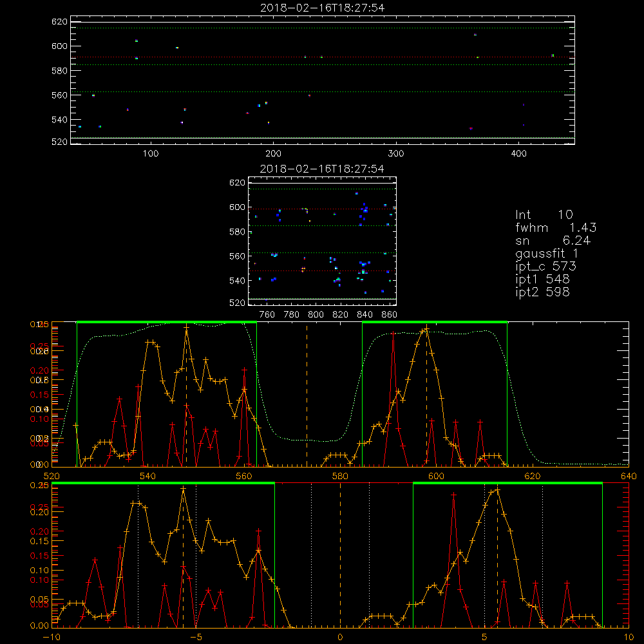Select the 'fwhm 1.43' readout text
This screenshot has width=644, height=644.
tap(556, 227)
